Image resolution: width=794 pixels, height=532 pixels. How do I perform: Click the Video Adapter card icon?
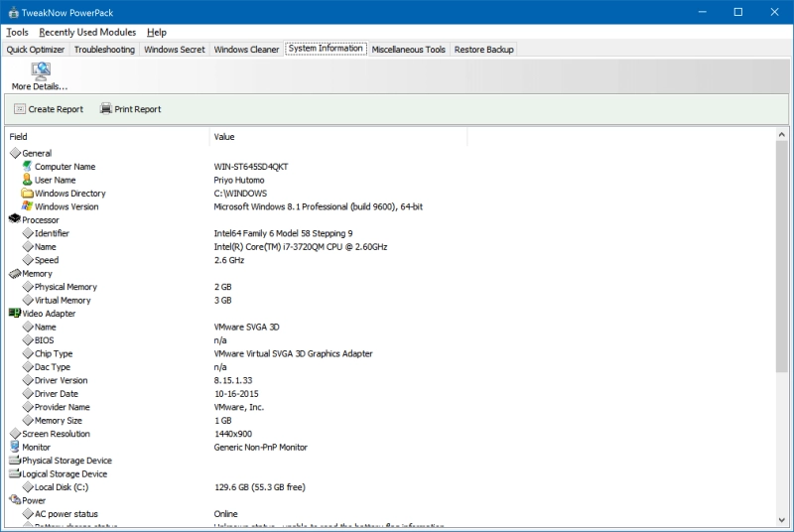[x=15, y=313]
